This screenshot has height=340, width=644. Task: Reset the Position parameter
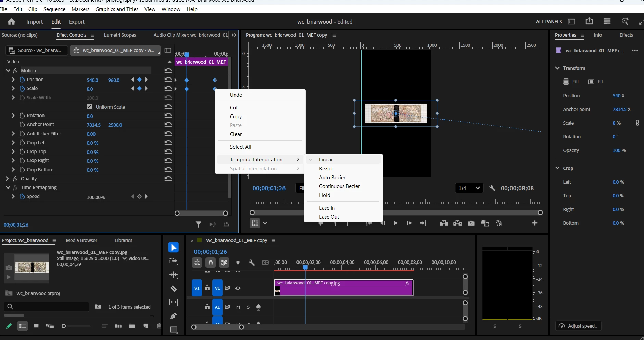(168, 80)
